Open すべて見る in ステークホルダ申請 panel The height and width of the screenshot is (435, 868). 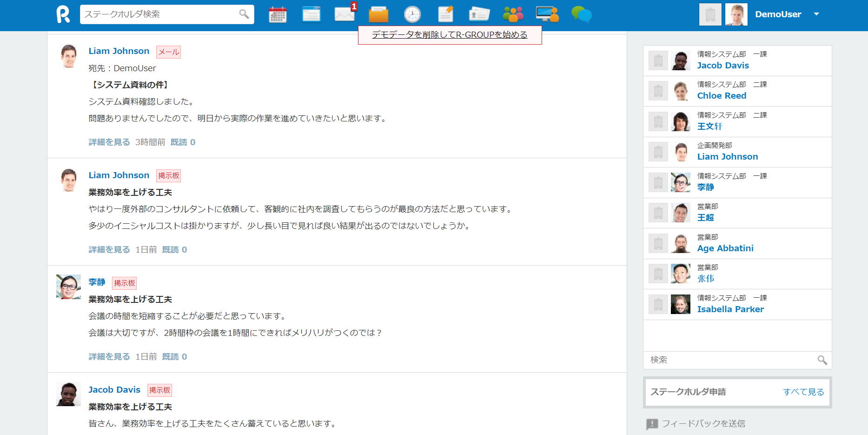(x=804, y=392)
